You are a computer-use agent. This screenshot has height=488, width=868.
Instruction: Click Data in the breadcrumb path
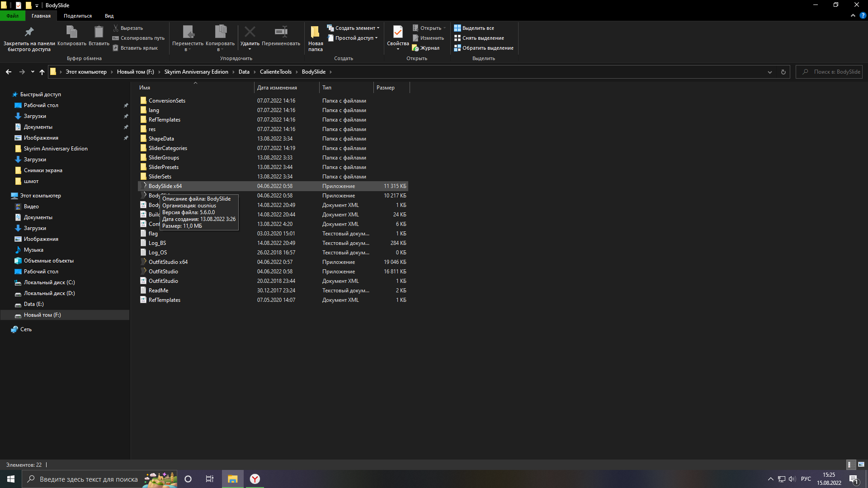pyautogui.click(x=244, y=72)
